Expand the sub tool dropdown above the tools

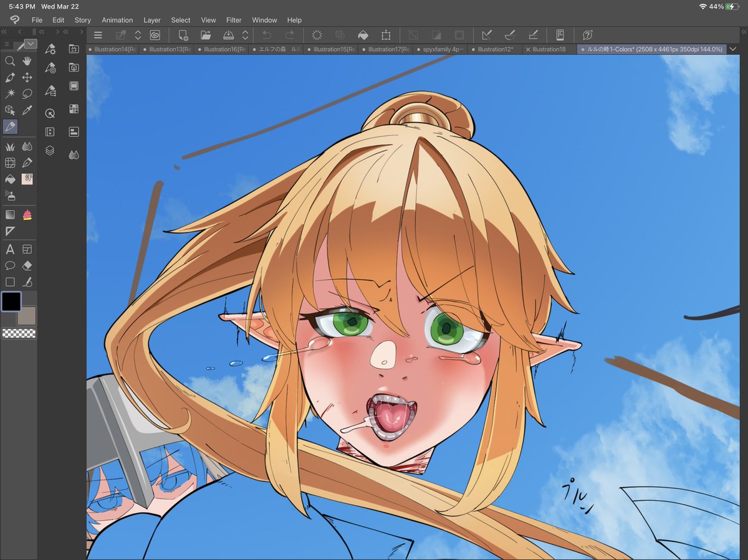(31, 44)
